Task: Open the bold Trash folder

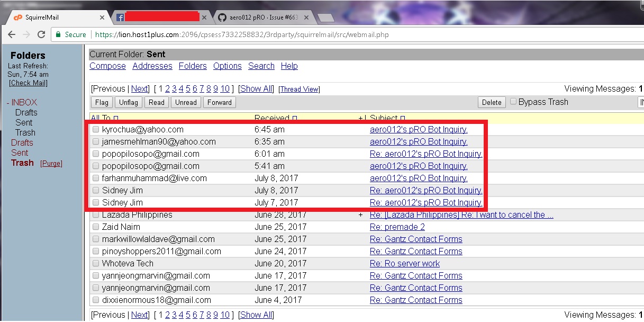Action: pos(22,163)
